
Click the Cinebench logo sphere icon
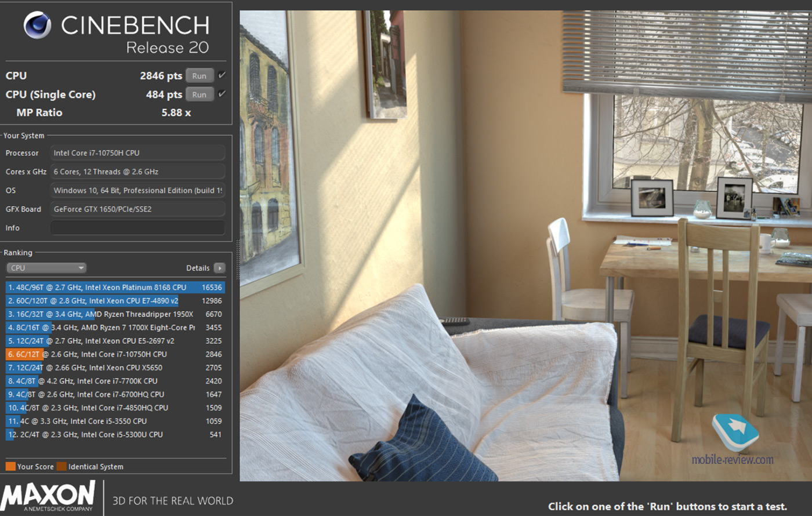tap(37, 26)
